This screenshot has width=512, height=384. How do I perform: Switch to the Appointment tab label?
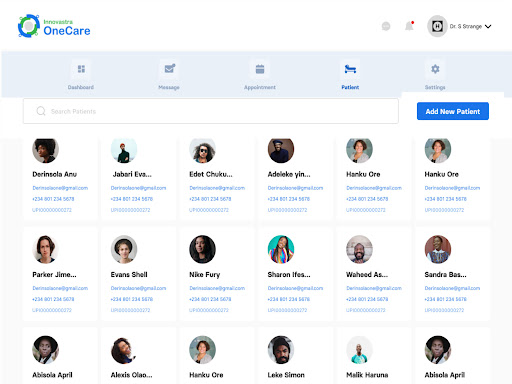click(260, 87)
